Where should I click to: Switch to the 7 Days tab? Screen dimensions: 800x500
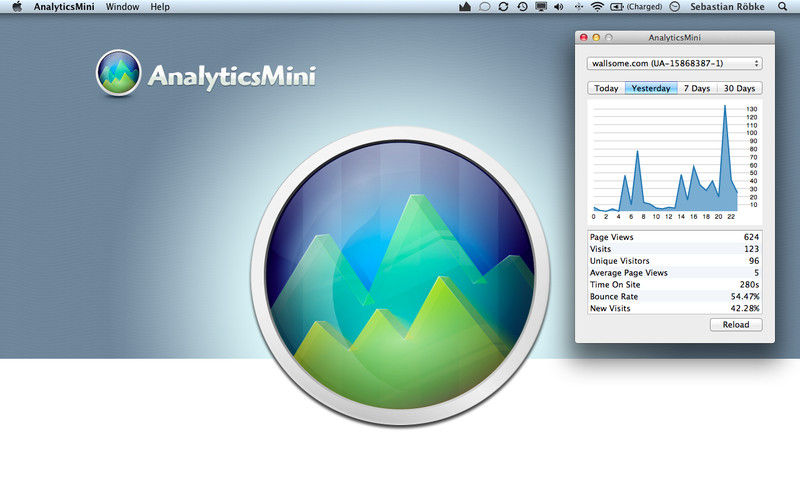[697, 88]
